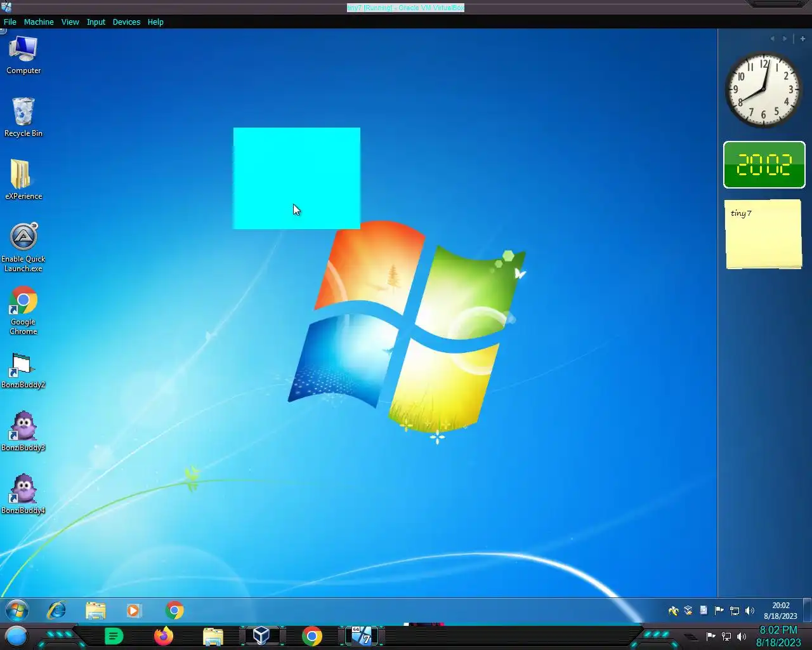812x650 pixels.
Task: Open the File menu in VirtualBox
Action: point(10,22)
